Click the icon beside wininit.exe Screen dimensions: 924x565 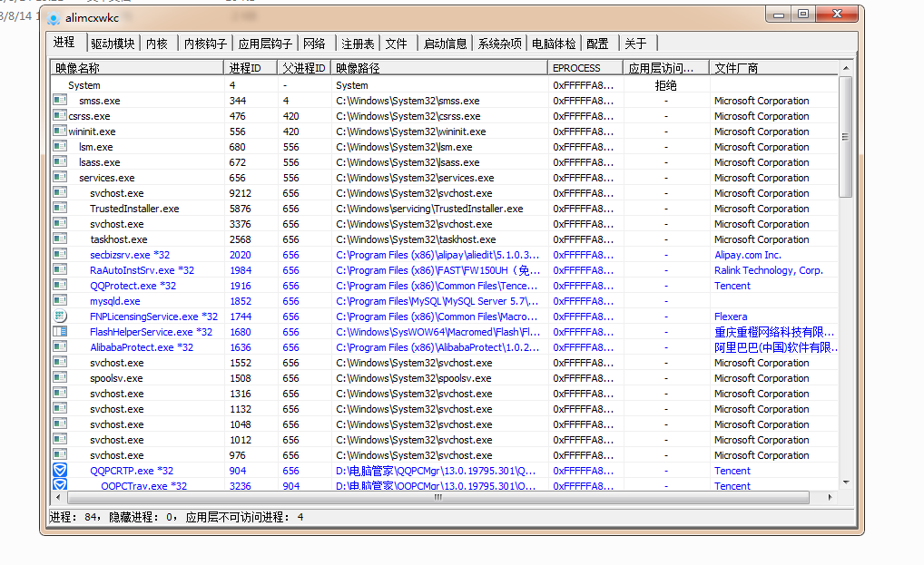[x=60, y=131]
